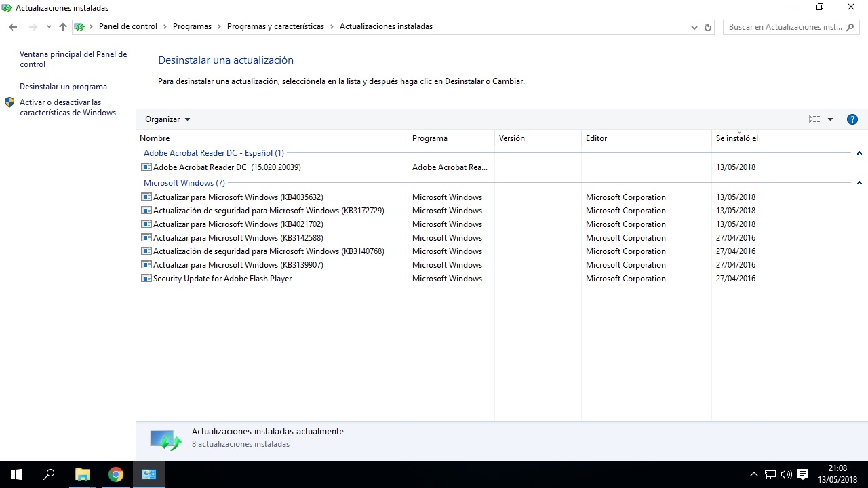Select Adobe Acrobat Reader DC (15.020.20039) update
Viewport: 868px width, 488px height.
point(226,167)
